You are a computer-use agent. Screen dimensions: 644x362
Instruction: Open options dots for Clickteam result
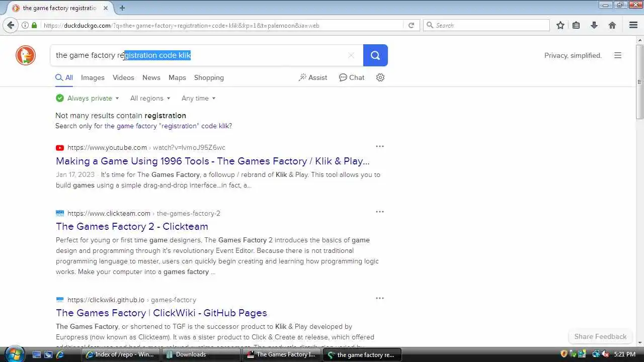[380, 212]
